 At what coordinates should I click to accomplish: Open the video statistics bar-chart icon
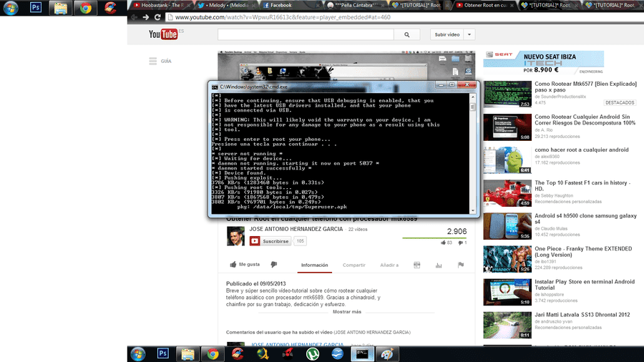click(x=439, y=265)
